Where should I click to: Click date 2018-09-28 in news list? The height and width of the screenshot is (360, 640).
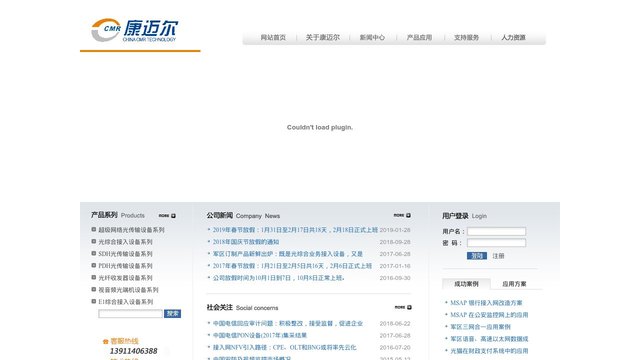point(395,242)
